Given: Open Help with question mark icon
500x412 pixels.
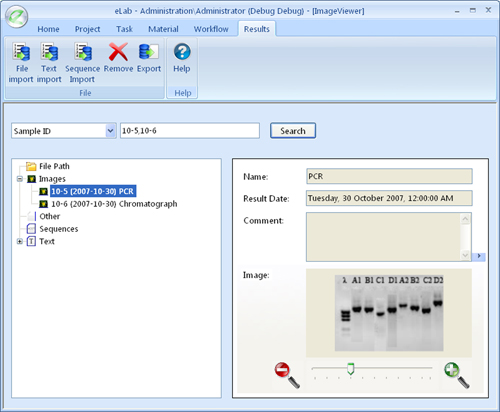Looking at the screenshot, I should pyautogui.click(x=182, y=52).
